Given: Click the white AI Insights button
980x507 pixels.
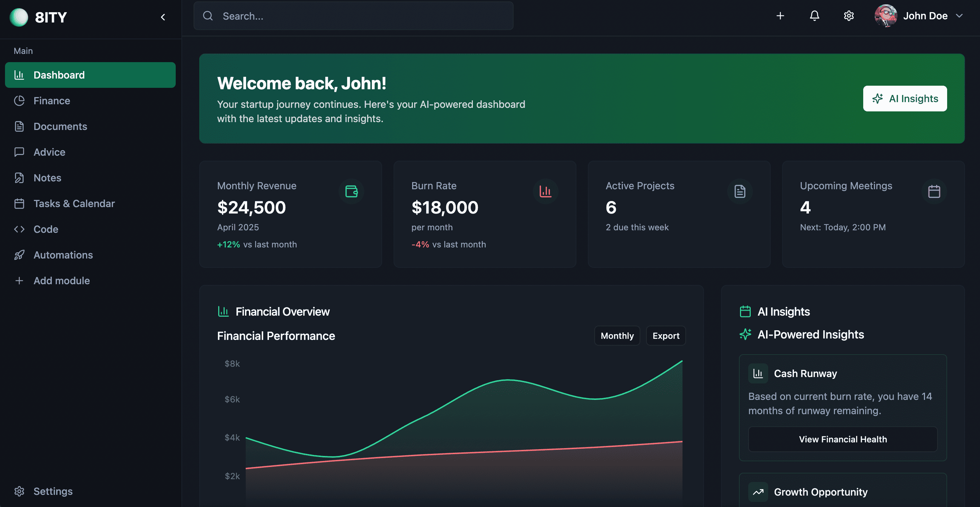Looking at the screenshot, I should tap(904, 99).
